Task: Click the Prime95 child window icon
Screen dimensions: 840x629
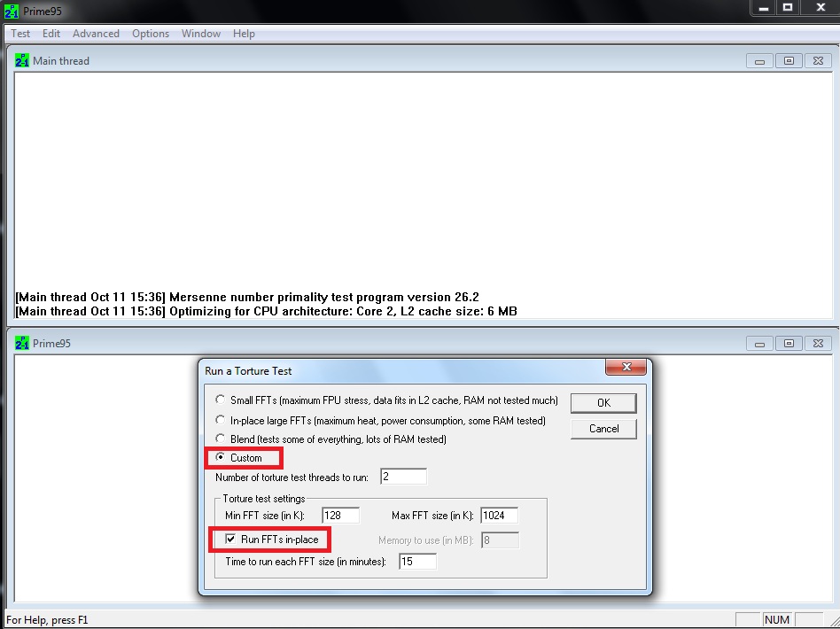Action: [x=22, y=343]
